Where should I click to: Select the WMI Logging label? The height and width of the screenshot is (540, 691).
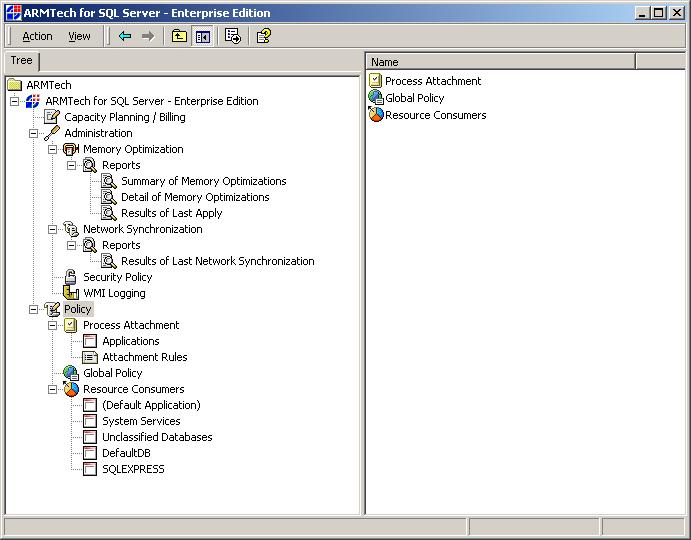coord(114,293)
